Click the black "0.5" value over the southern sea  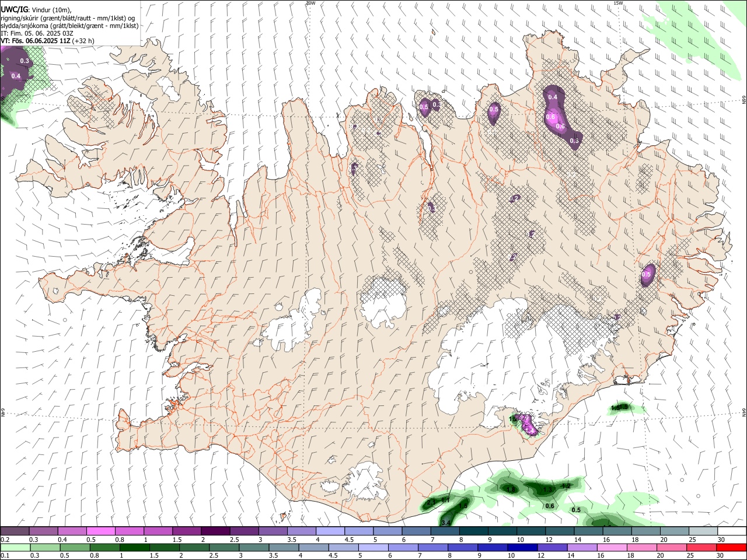tap(576, 510)
